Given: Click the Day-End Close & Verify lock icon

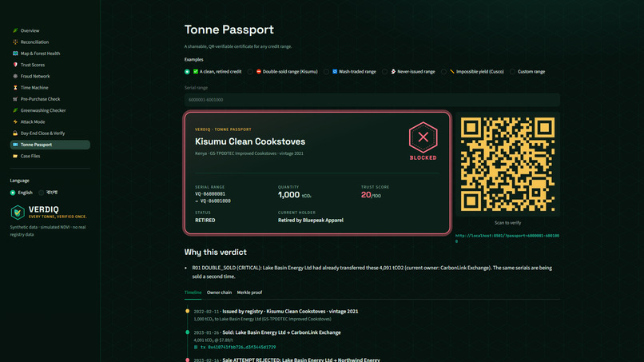Looking at the screenshot, I should [x=15, y=133].
